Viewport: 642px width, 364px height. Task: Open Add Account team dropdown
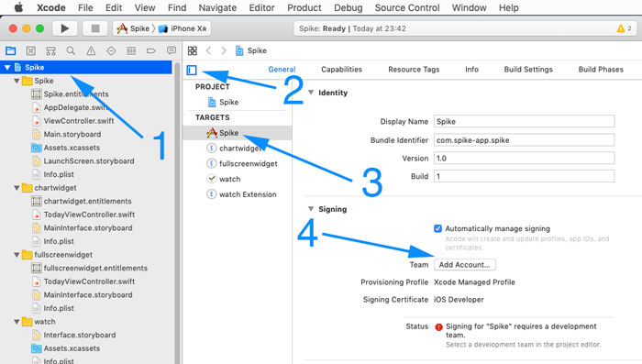point(465,264)
